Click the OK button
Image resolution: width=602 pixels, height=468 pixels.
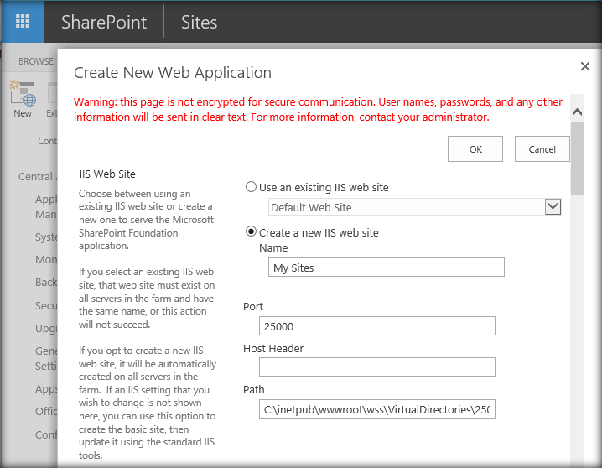(475, 149)
